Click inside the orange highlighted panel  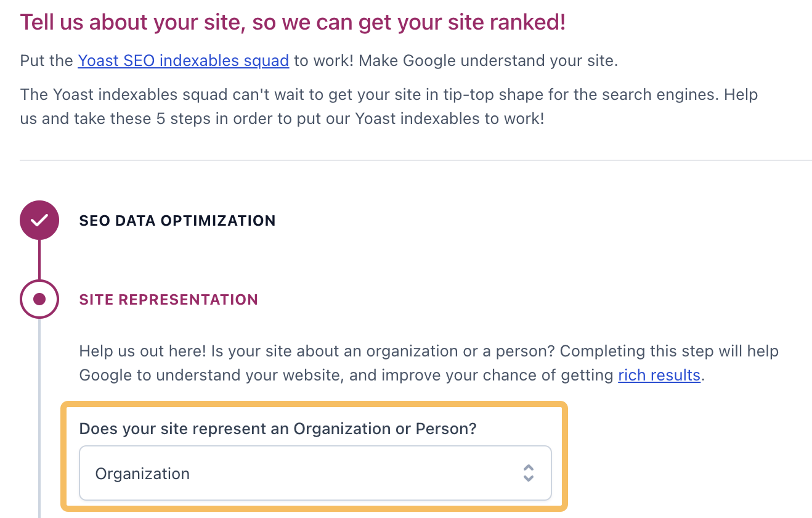tap(315, 456)
